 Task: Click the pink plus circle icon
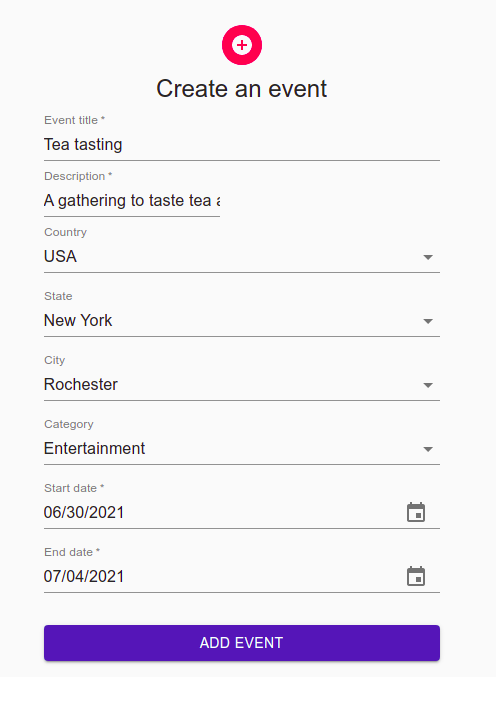[x=242, y=45]
